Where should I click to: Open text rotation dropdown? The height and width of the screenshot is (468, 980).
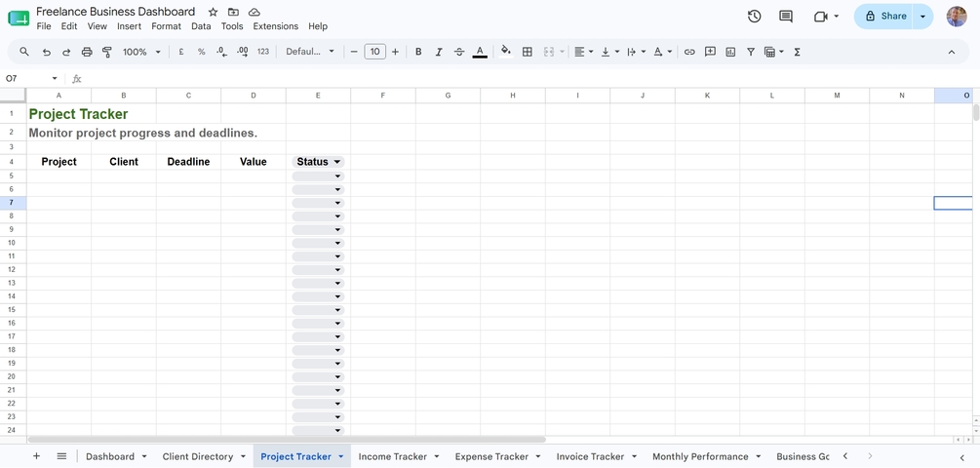[662, 52]
